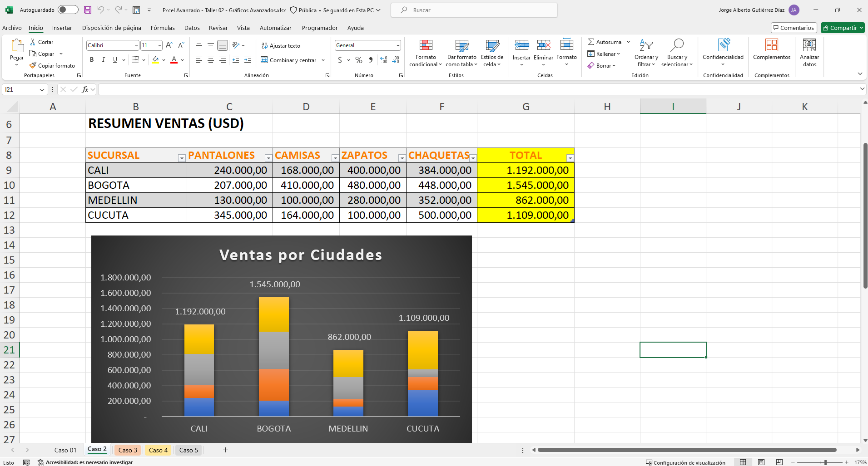Viewport: 868px width, 466px height.
Task: Apply bold formatting to the cell
Action: point(92,60)
